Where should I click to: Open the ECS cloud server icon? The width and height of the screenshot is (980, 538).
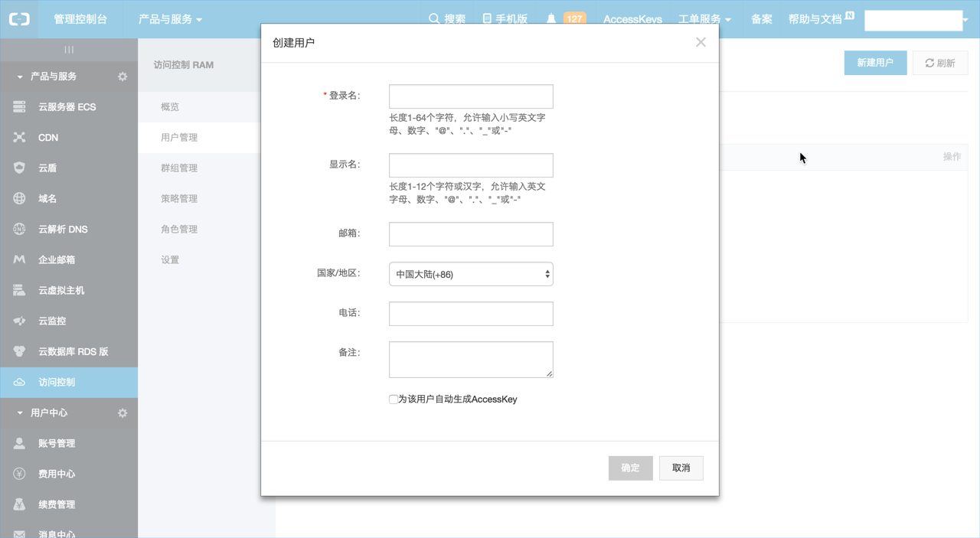[x=19, y=107]
